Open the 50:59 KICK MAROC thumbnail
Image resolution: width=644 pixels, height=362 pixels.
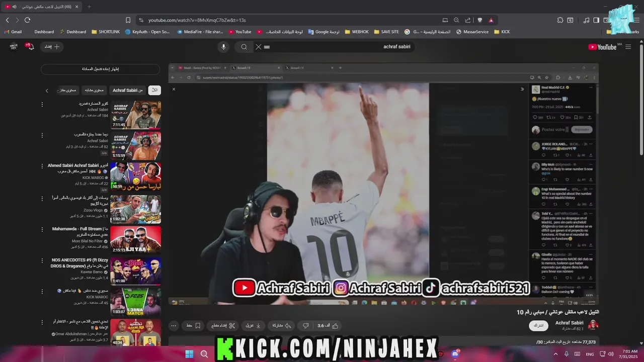[136, 176]
